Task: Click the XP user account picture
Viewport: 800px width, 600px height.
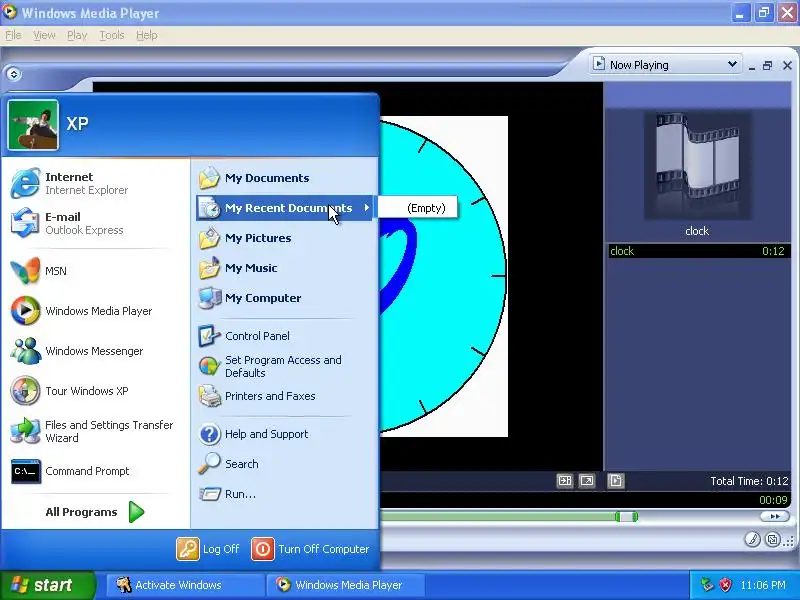Action: tap(33, 125)
